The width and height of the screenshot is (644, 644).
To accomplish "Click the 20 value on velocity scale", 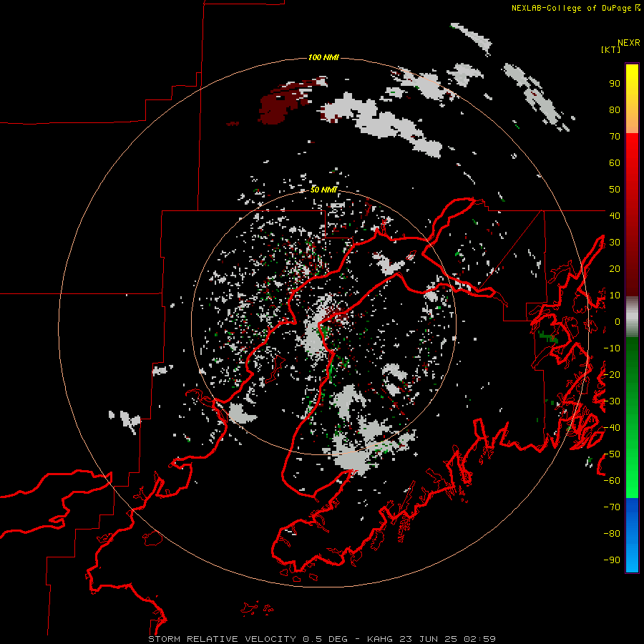I will tap(615, 268).
